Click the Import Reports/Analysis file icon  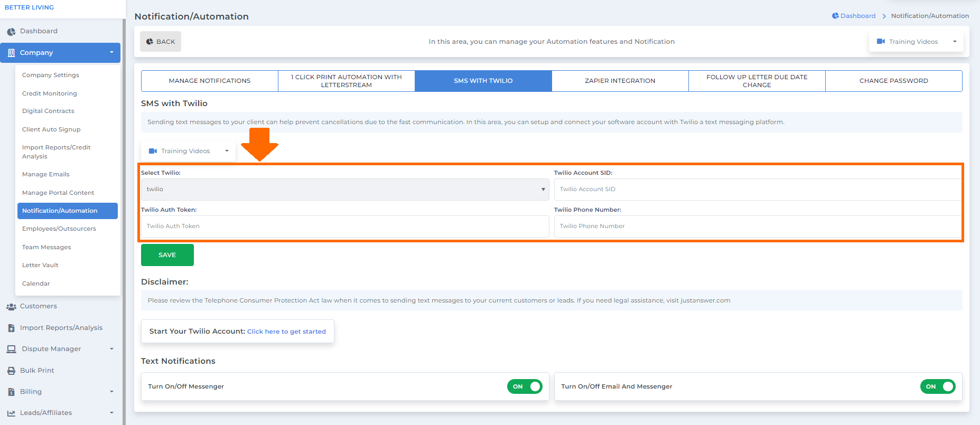point(11,328)
